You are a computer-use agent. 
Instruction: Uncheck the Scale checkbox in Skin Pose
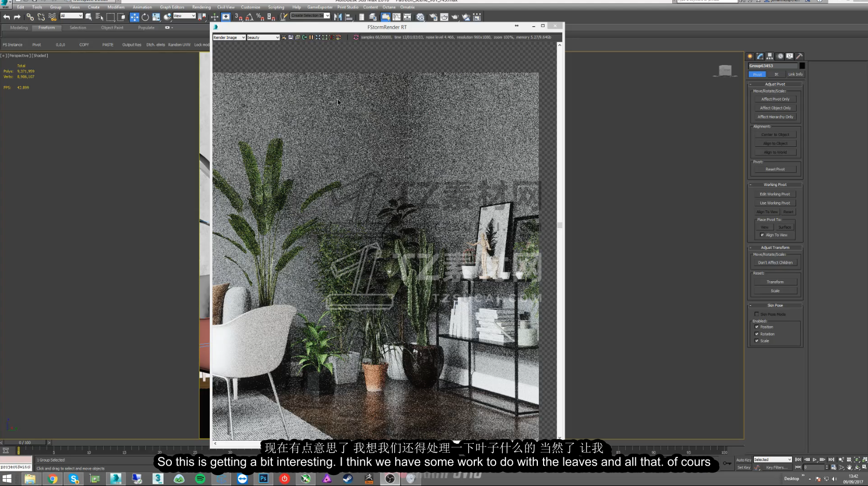pos(757,341)
